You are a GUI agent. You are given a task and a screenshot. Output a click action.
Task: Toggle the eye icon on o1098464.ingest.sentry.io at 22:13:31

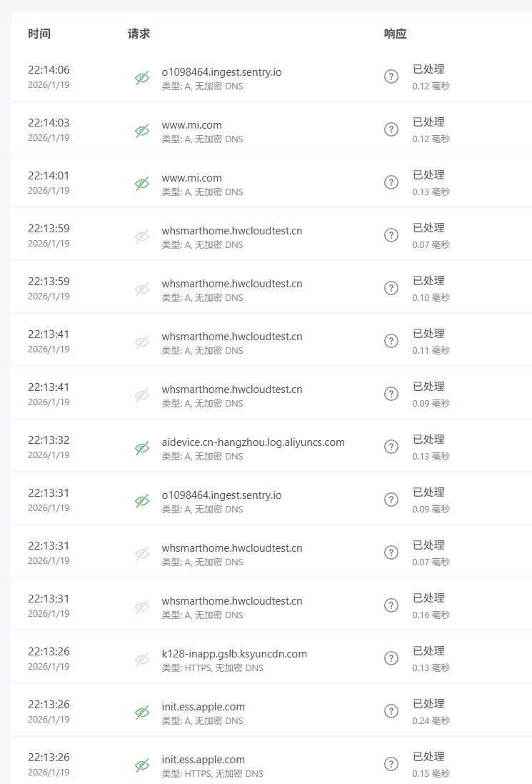tap(142, 500)
